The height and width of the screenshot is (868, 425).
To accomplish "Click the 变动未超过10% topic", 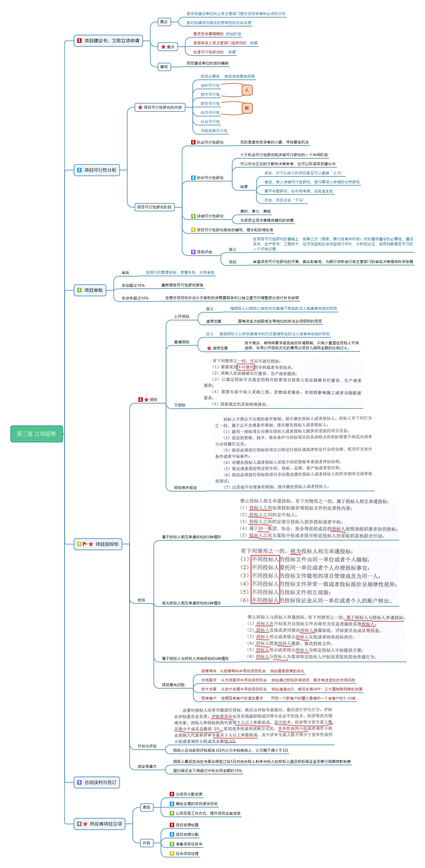I will coord(135,298).
